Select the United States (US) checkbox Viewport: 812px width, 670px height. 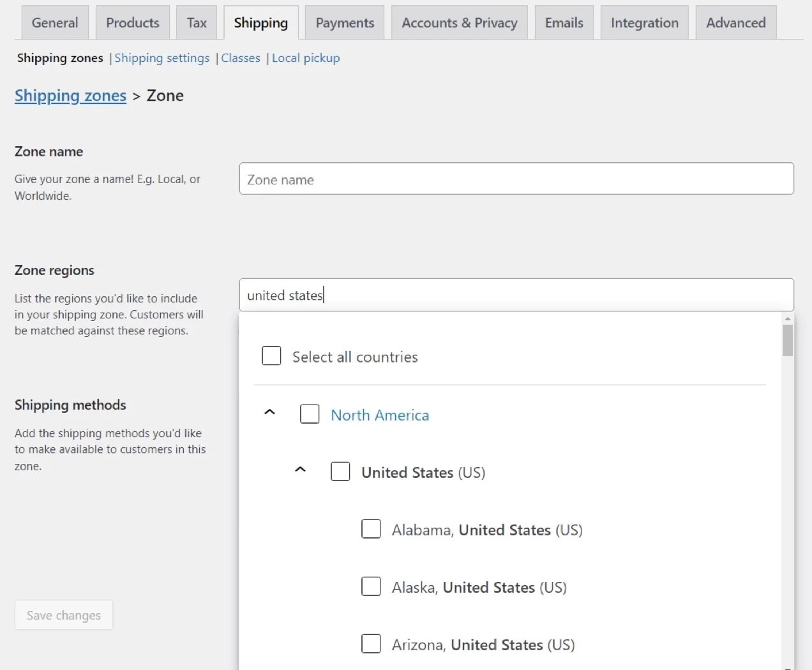[x=340, y=472]
